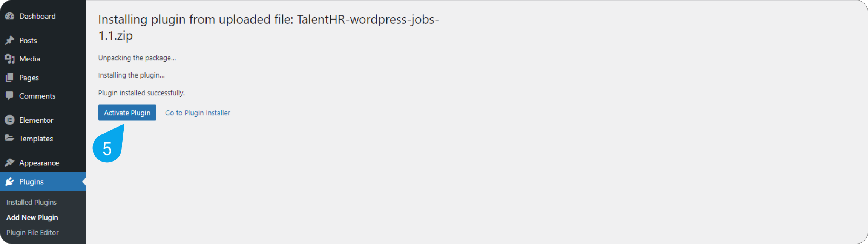Click the Appearance paintbrush icon
868x244 pixels.
click(x=10, y=163)
